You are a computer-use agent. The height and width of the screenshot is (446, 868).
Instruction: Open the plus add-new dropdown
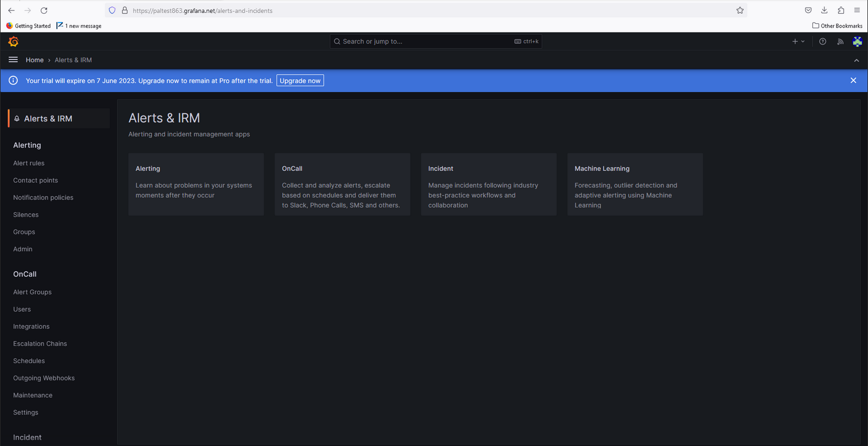coord(798,41)
